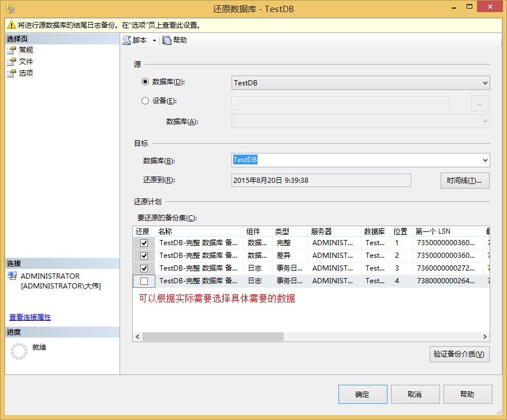Check restore for log backup position 4

(x=144, y=281)
